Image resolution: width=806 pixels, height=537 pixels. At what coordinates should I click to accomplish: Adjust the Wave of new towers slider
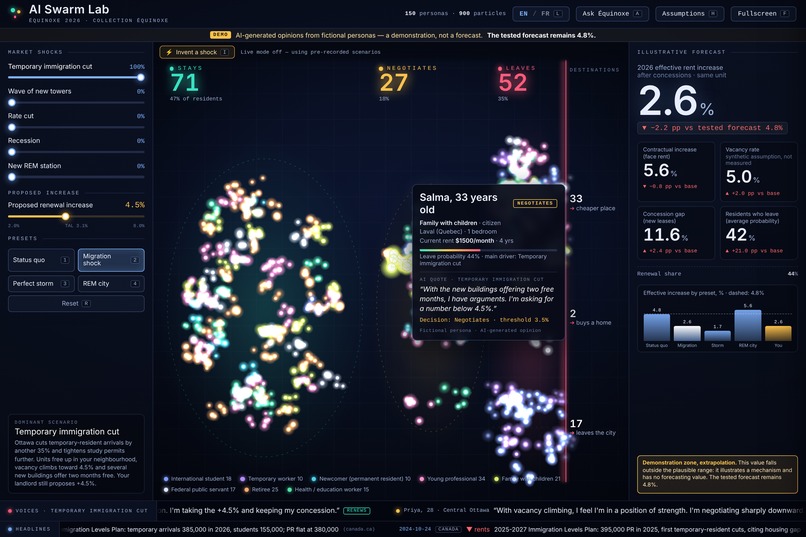click(x=76, y=102)
